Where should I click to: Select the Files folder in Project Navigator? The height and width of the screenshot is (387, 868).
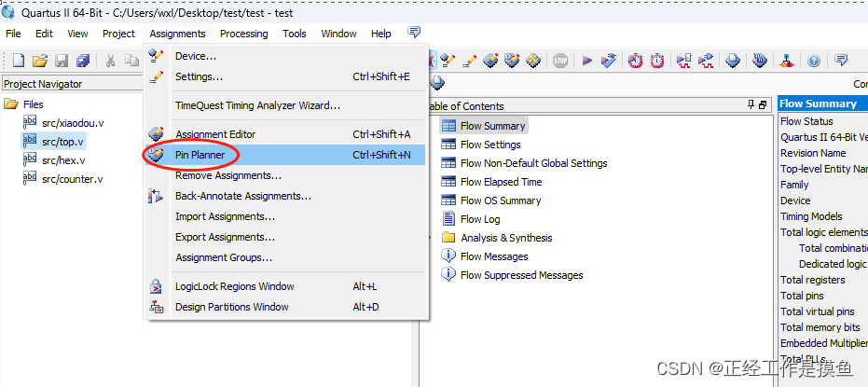click(24, 104)
